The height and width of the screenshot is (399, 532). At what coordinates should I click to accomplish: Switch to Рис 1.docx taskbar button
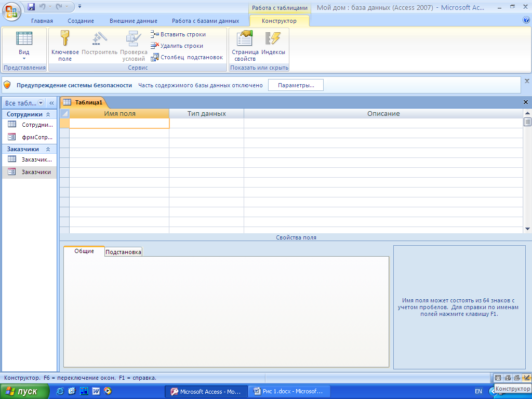289,392
